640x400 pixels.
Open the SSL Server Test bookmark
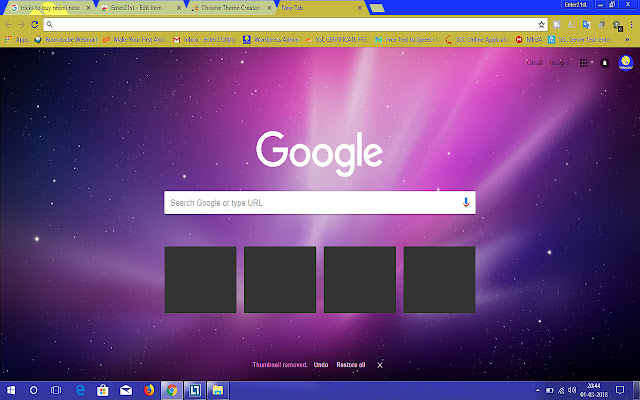pos(579,40)
